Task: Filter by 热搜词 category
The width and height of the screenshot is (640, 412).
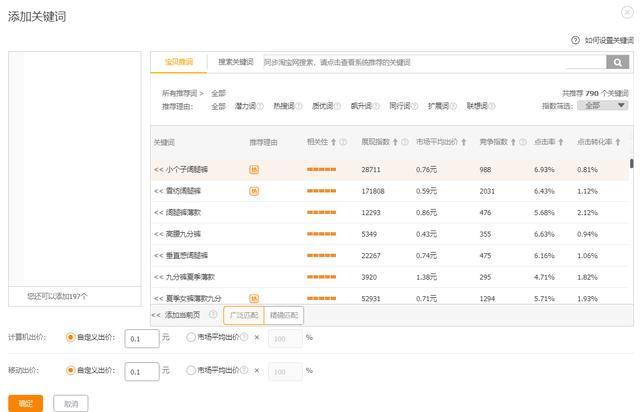Action: pos(284,106)
